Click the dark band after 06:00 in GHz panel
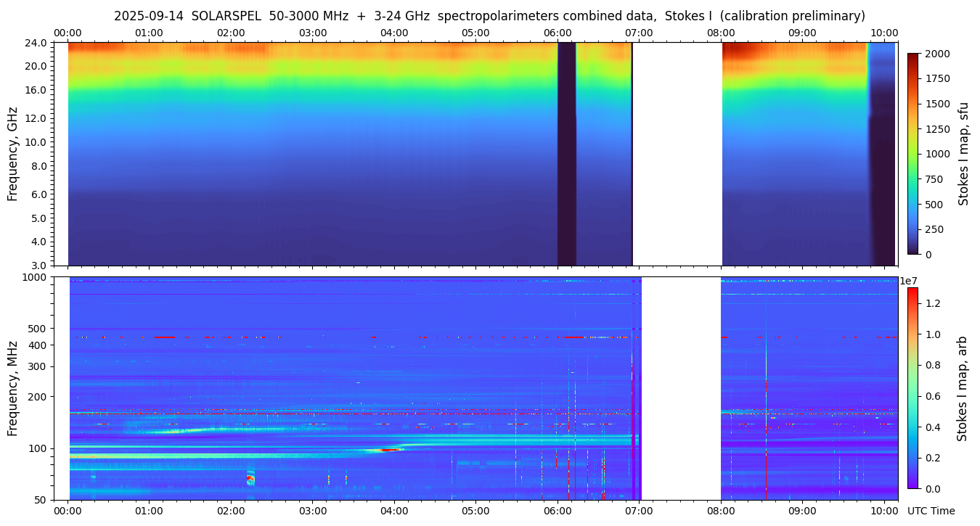Screen dimensions: 980x526 [x=566, y=154]
